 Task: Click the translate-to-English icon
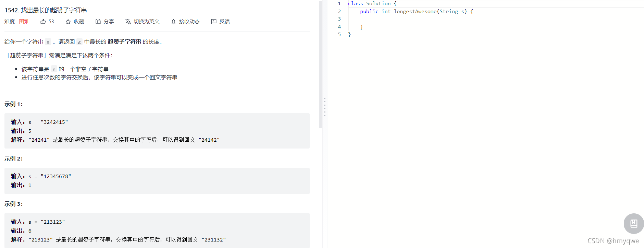[128, 22]
